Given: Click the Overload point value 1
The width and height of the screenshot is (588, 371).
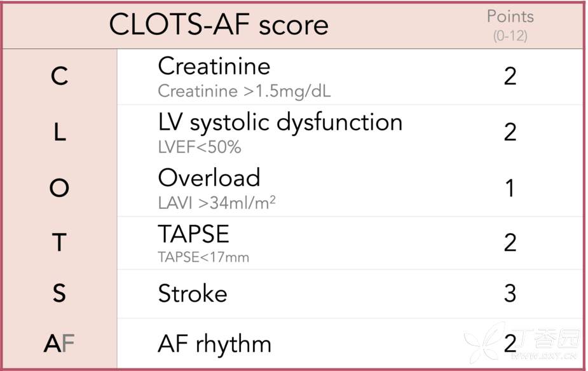Looking at the screenshot, I should tap(510, 189).
